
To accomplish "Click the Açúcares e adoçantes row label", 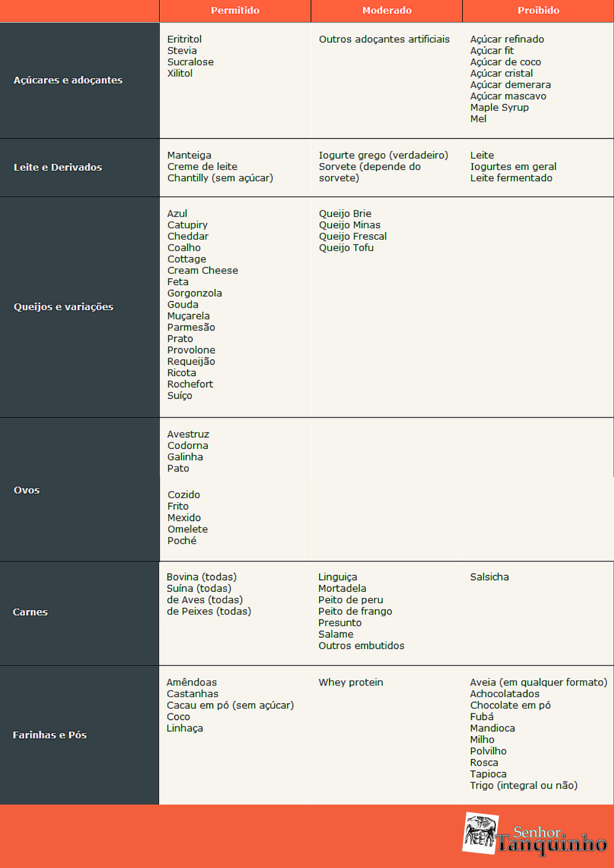I will point(68,80).
